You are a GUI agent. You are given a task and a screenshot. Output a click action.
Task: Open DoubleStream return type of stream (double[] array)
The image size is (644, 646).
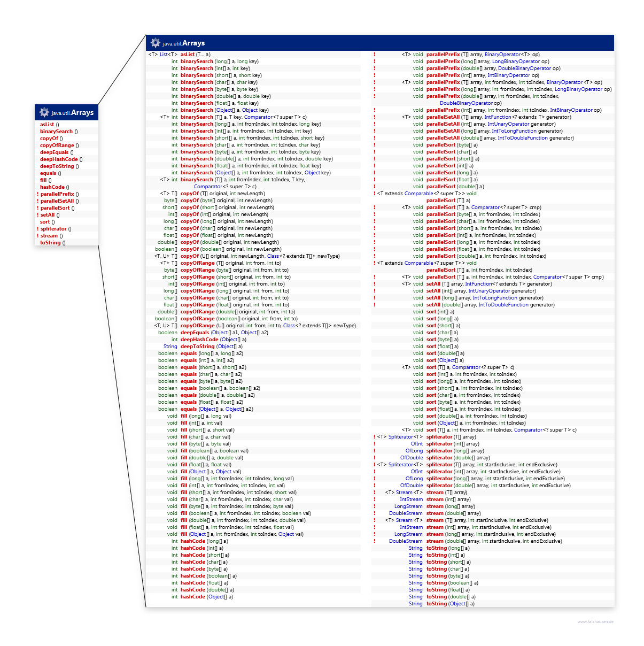pos(406,513)
